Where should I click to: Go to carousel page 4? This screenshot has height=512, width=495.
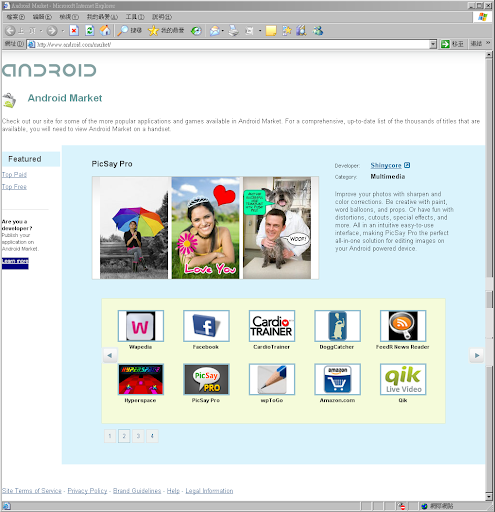[152, 436]
